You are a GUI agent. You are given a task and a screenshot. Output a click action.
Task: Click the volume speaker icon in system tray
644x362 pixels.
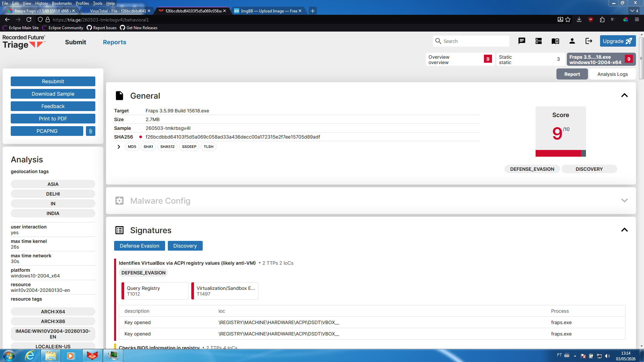607,356
